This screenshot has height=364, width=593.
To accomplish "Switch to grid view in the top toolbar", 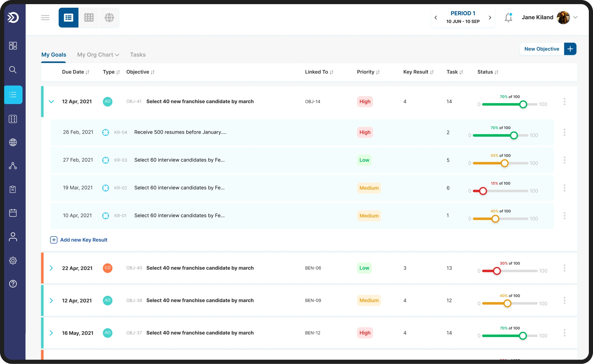I will [89, 17].
